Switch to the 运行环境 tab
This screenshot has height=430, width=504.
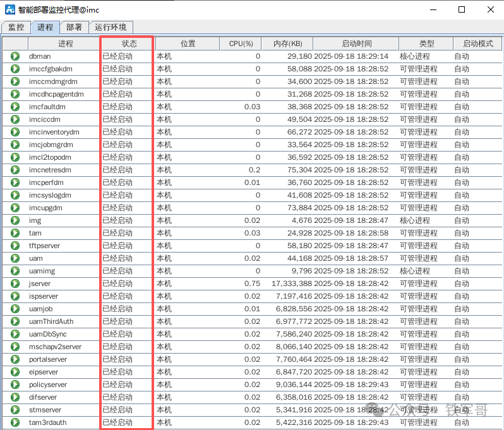(x=111, y=27)
